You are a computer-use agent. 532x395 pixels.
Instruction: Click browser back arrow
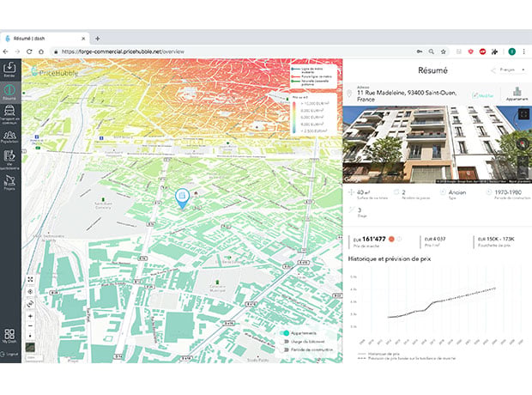(x=5, y=52)
